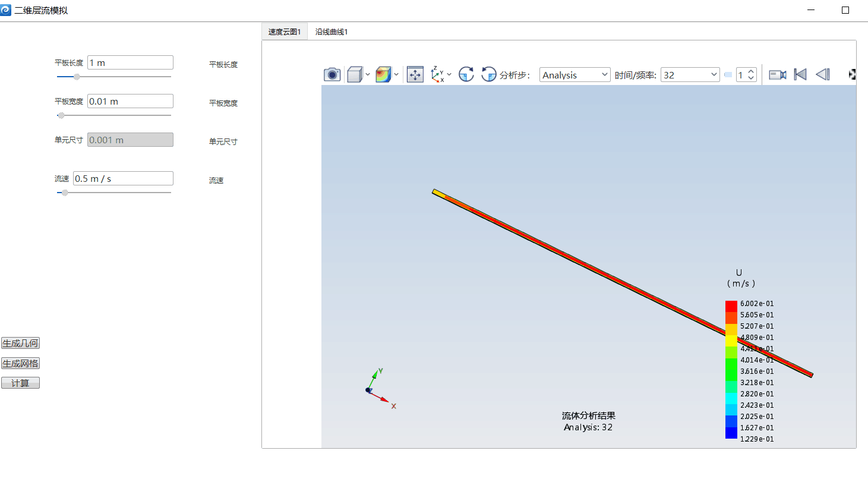Click the 流速 input field
This screenshot has width=868, height=504.
point(123,178)
